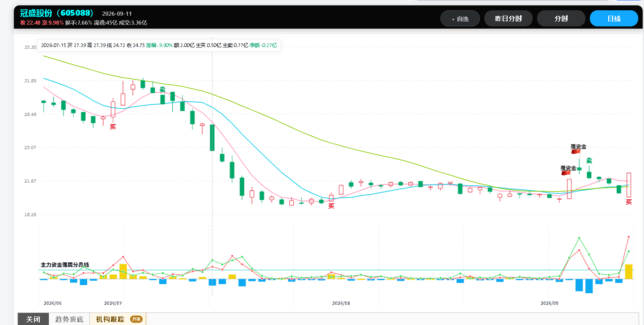The height and width of the screenshot is (325, 644).
Task: Click the red 买 signal under latest candle
Action: pyautogui.click(x=629, y=202)
